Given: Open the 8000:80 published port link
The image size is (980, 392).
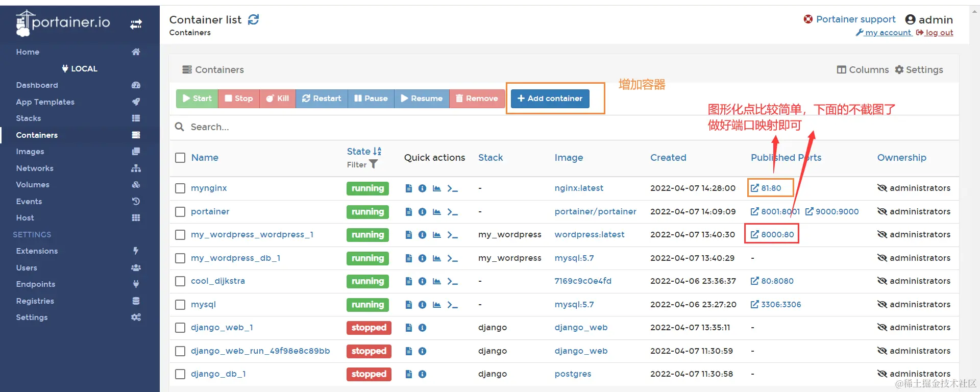Looking at the screenshot, I should pos(772,235).
